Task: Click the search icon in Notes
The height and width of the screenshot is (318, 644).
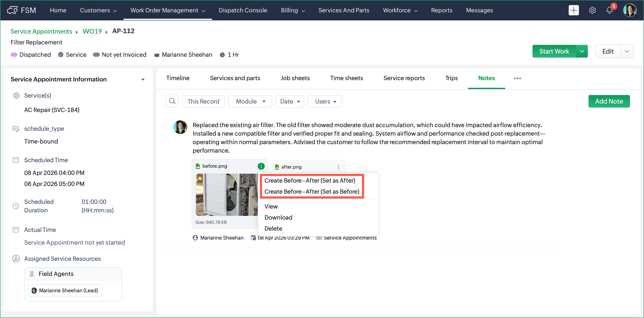Action: tap(172, 101)
